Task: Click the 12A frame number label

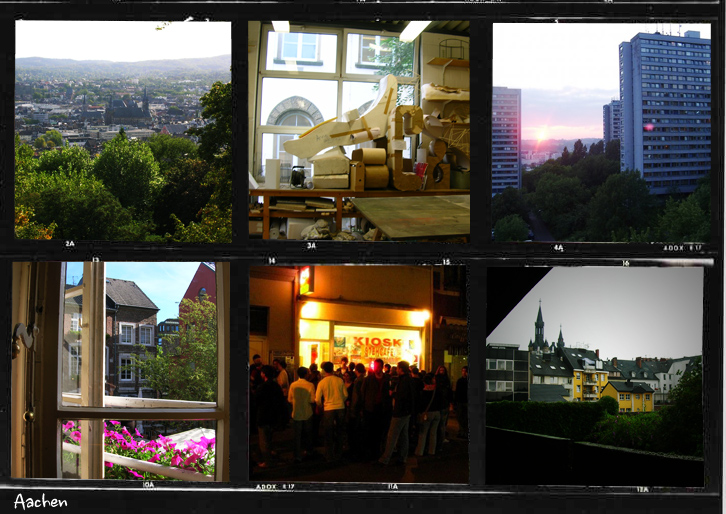Action: 640,489
